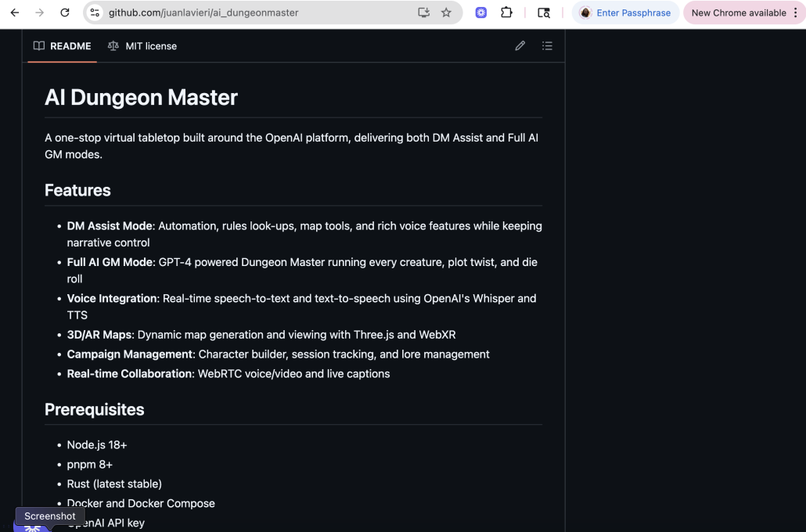Click the Prerequisites section heading
The height and width of the screenshot is (532, 806).
click(94, 409)
